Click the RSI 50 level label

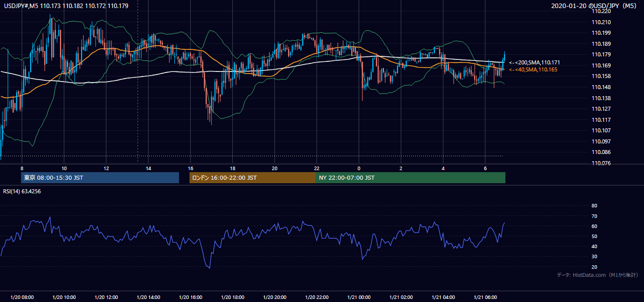pyautogui.click(x=594, y=236)
